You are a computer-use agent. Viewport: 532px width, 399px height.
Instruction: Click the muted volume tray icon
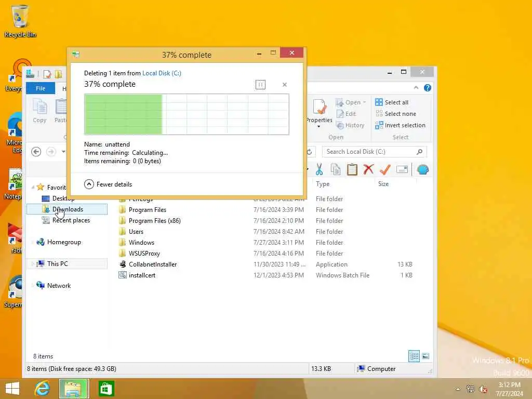click(x=483, y=389)
